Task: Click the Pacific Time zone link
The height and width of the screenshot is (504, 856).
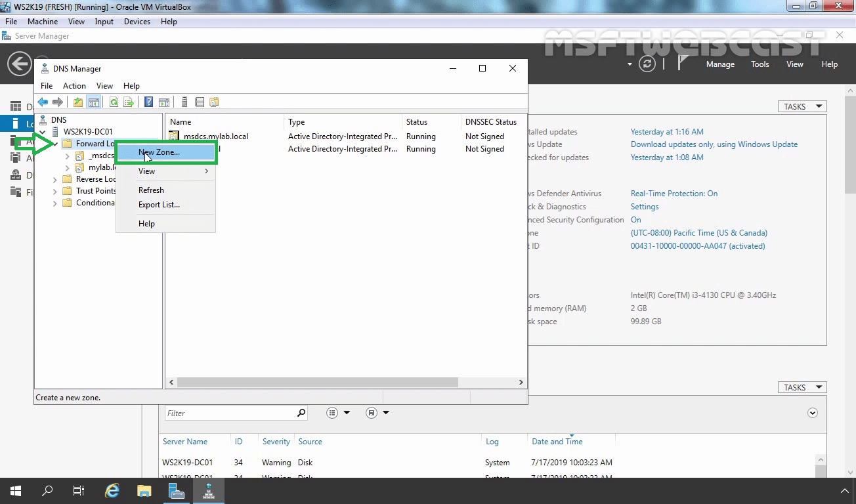Action: pyautogui.click(x=699, y=233)
